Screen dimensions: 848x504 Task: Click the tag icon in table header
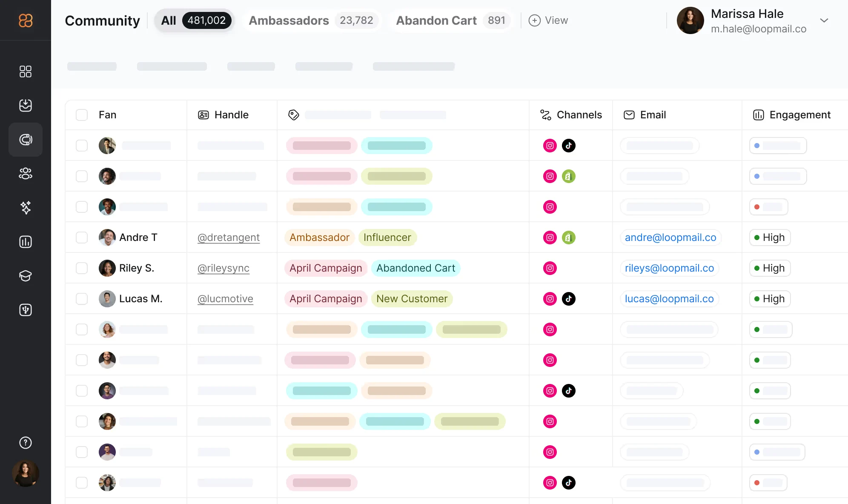[x=294, y=115]
